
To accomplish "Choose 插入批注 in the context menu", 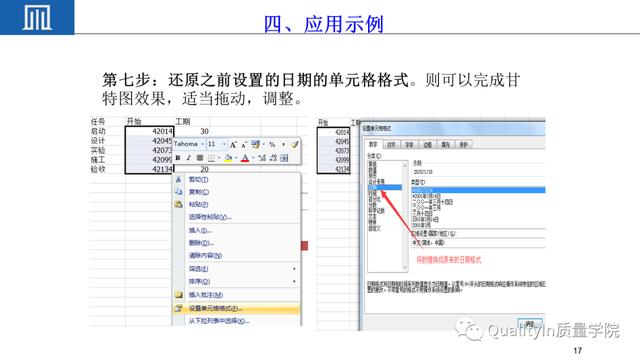I will 206,294.
